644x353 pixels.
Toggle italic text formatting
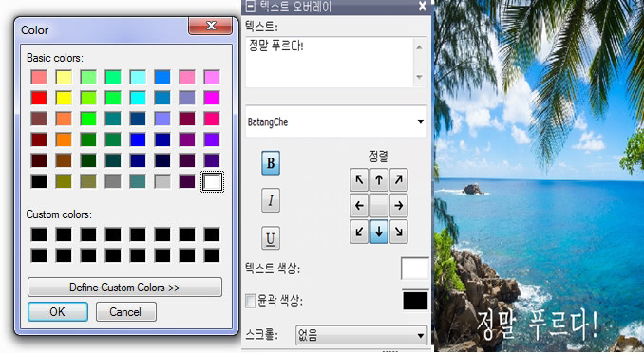coord(271,200)
